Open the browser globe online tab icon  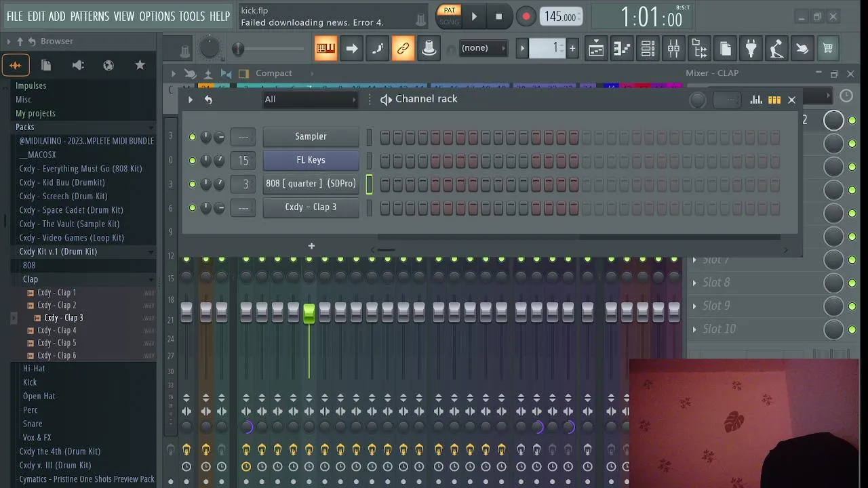point(108,65)
